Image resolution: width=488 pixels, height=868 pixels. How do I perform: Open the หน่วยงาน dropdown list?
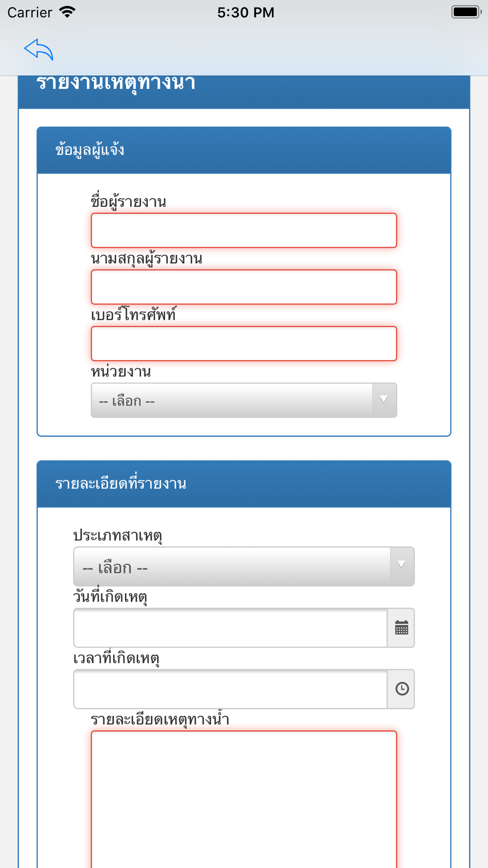(244, 400)
